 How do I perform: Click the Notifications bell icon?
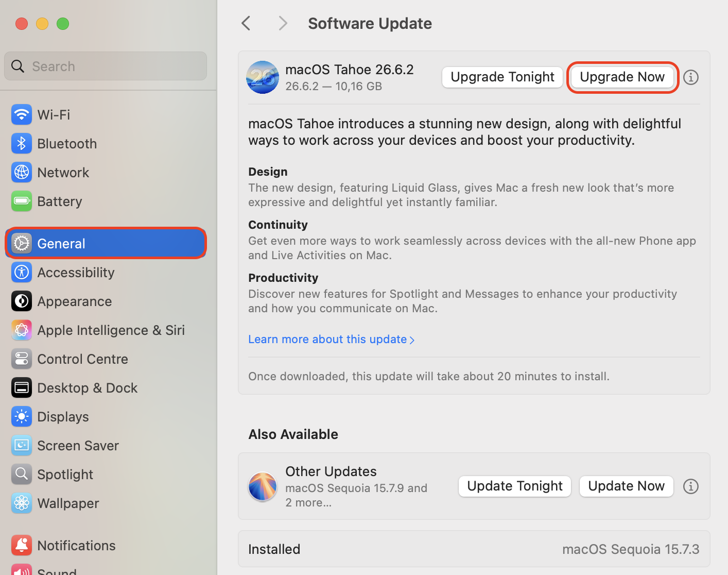pyautogui.click(x=22, y=545)
